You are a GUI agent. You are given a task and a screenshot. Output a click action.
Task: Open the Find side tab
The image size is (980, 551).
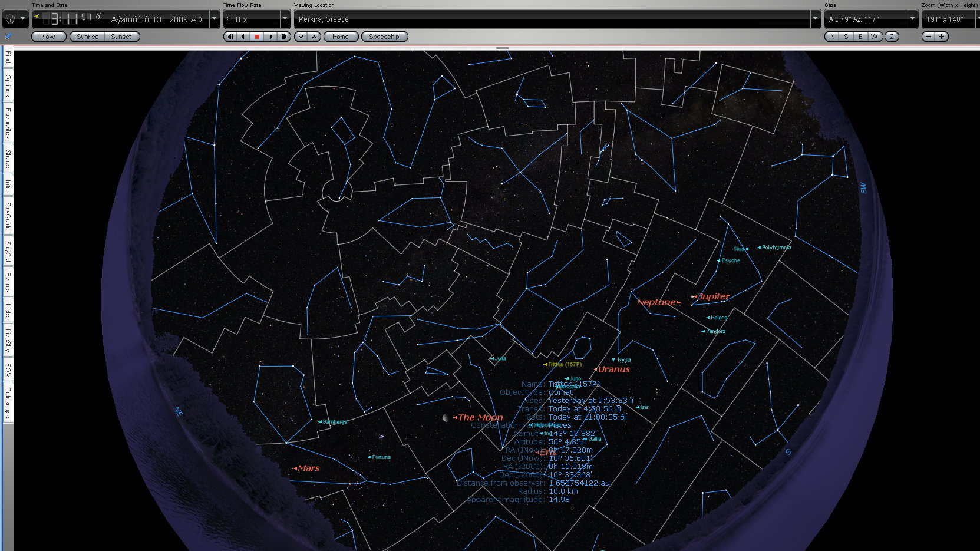[8, 58]
